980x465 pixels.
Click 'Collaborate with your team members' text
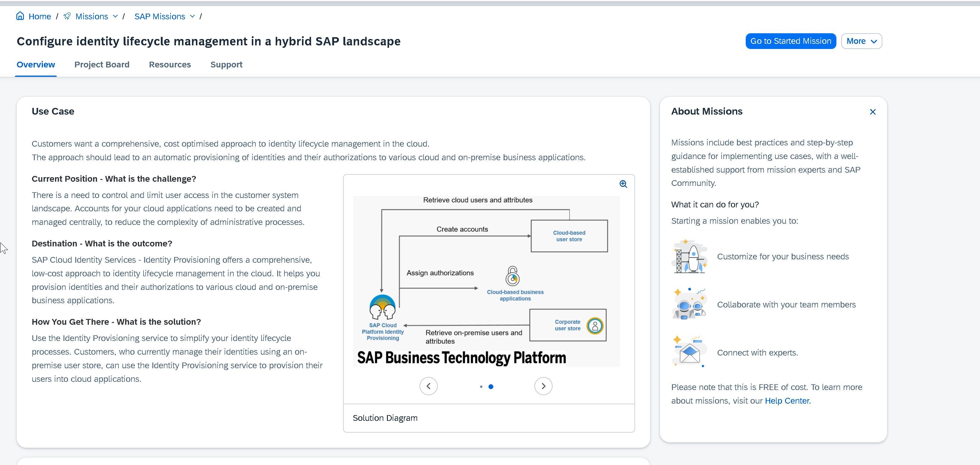coord(786,304)
